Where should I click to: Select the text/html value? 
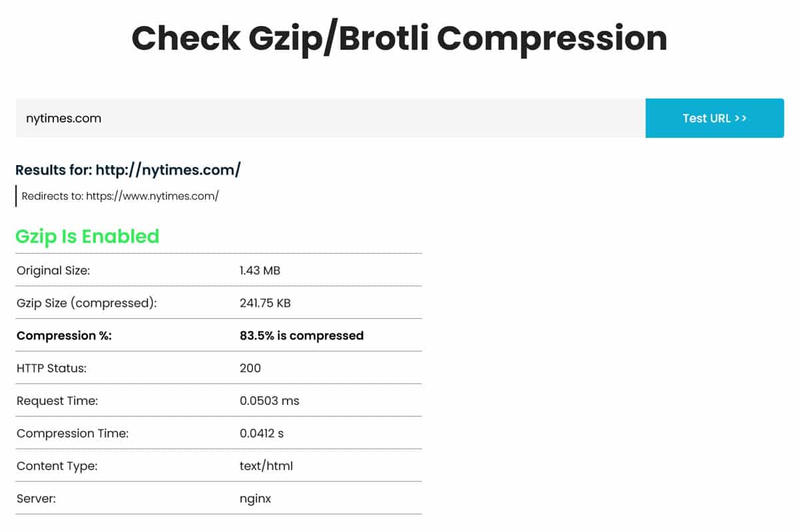266,466
